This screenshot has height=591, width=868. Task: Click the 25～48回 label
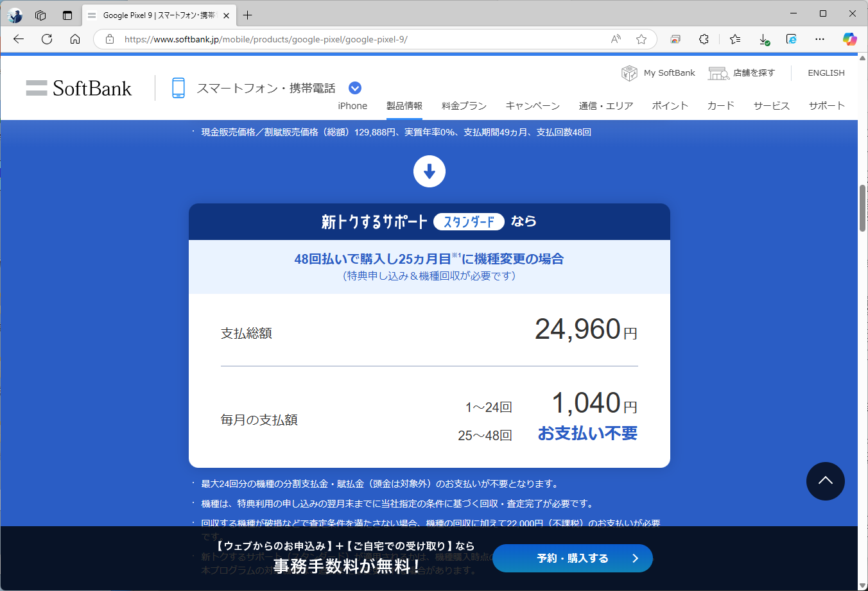(485, 436)
